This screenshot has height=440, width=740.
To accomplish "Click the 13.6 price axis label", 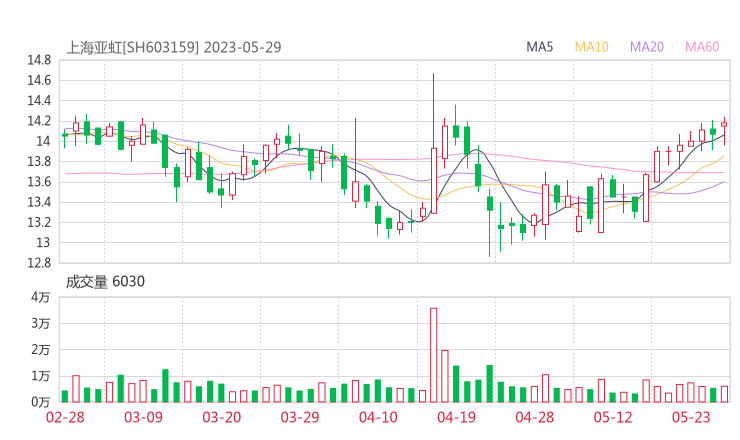I will click(39, 182).
